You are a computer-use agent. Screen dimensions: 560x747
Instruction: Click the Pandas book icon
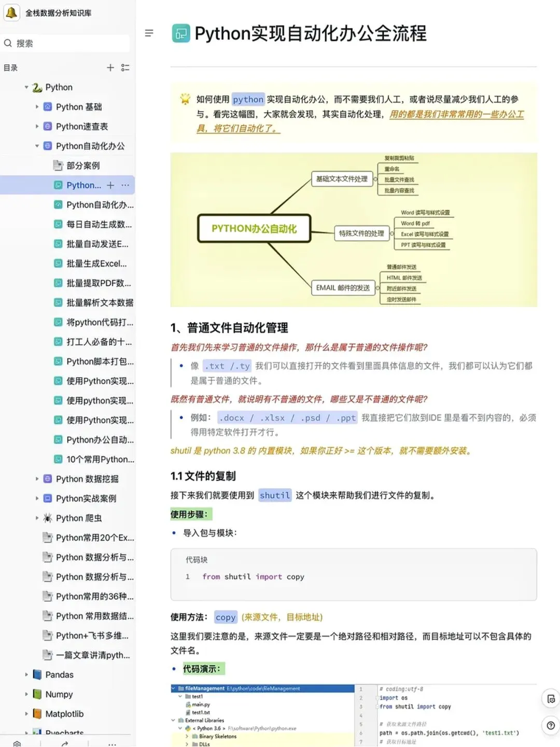tap(37, 674)
